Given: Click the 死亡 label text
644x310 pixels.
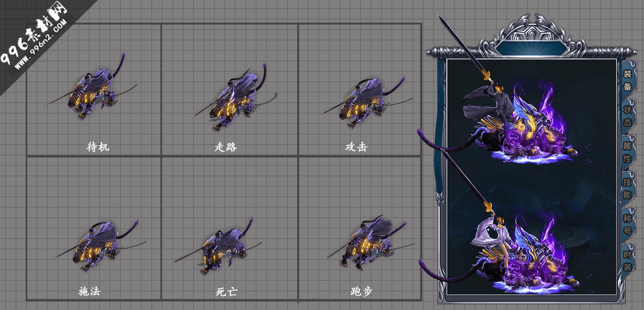Looking at the screenshot, I should coord(226,291).
